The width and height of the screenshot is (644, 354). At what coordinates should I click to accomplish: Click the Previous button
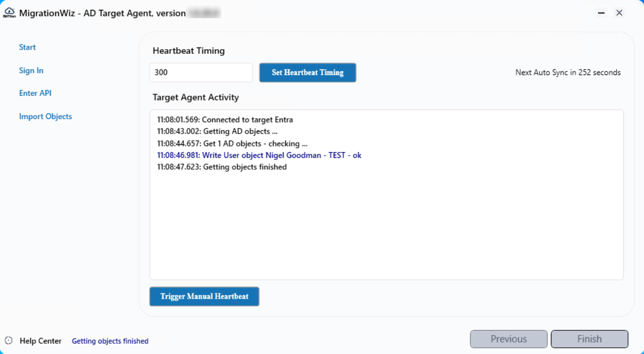point(508,339)
